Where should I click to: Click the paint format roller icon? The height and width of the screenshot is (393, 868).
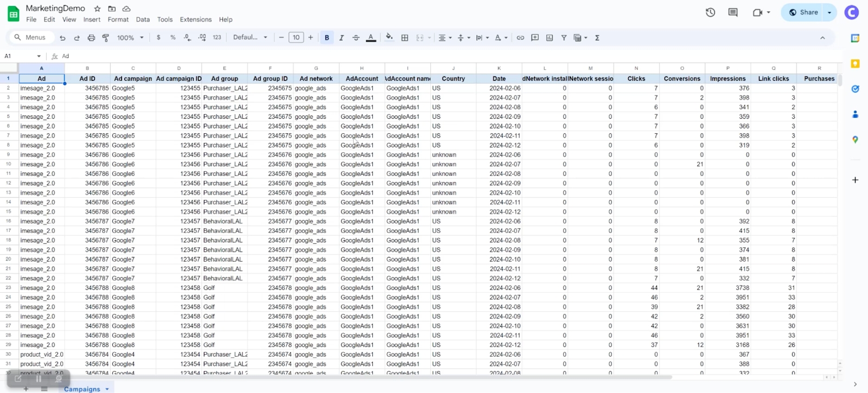pyautogui.click(x=106, y=38)
